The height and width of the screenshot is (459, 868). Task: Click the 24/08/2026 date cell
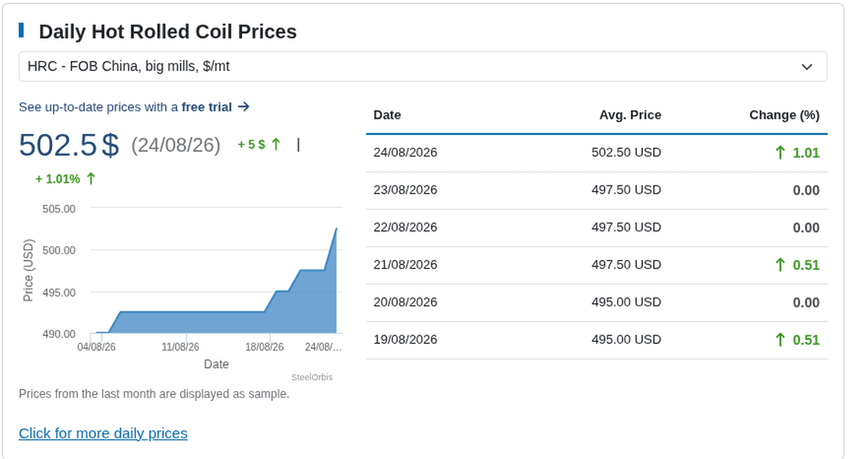pyautogui.click(x=405, y=153)
